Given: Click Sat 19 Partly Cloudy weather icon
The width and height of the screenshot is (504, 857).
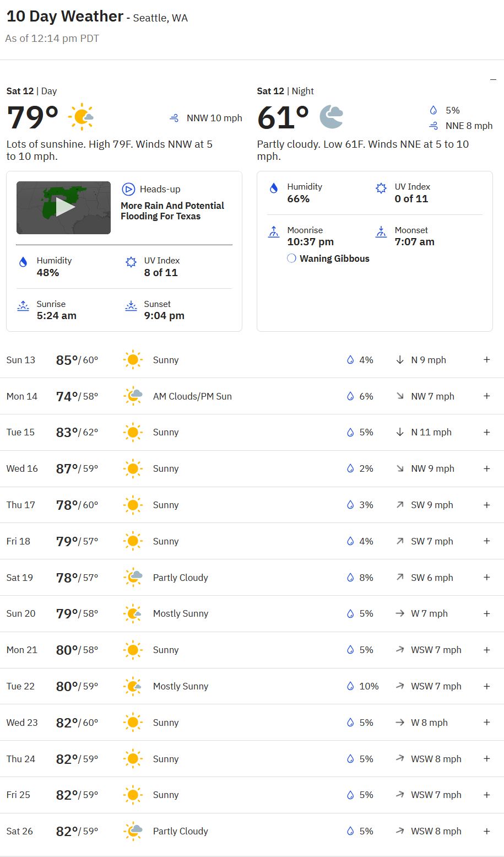Looking at the screenshot, I should pyautogui.click(x=133, y=578).
